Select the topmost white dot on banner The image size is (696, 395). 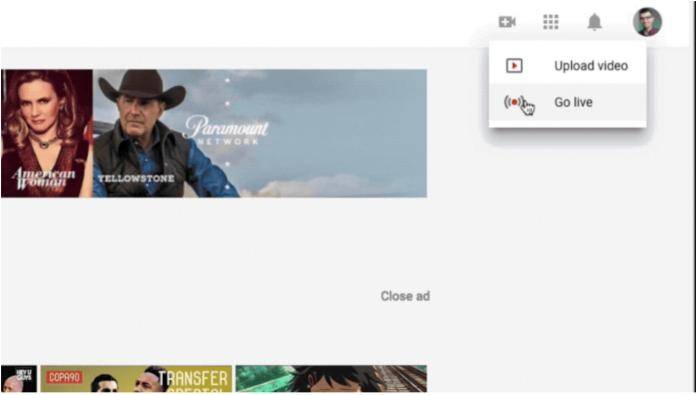tap(227, 80)
